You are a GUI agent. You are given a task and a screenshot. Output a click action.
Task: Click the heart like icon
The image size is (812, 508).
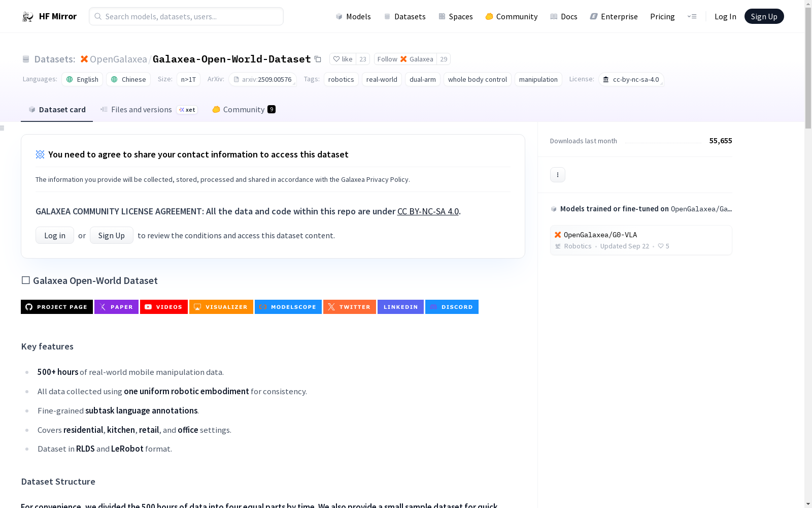point(336,59)
